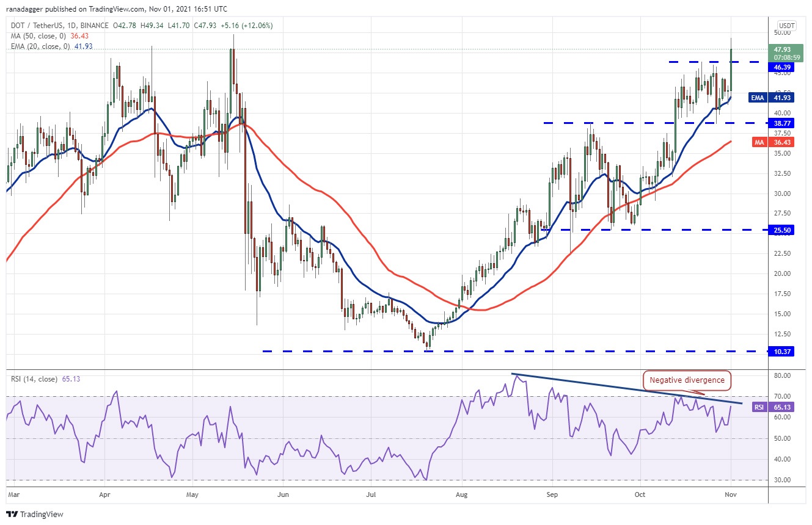Click the May label on time axis
The width and height of the screenshot is (812, 525).
[x=193, y=494]
